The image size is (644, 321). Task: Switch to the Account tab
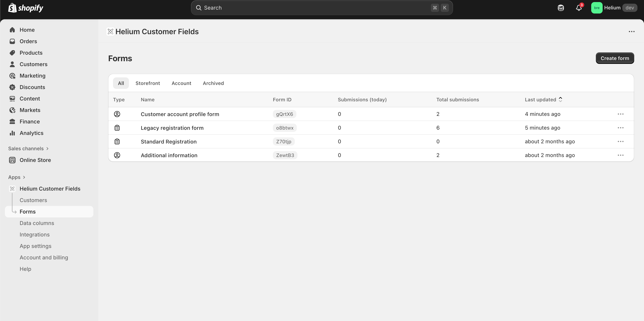pos(182,83)
